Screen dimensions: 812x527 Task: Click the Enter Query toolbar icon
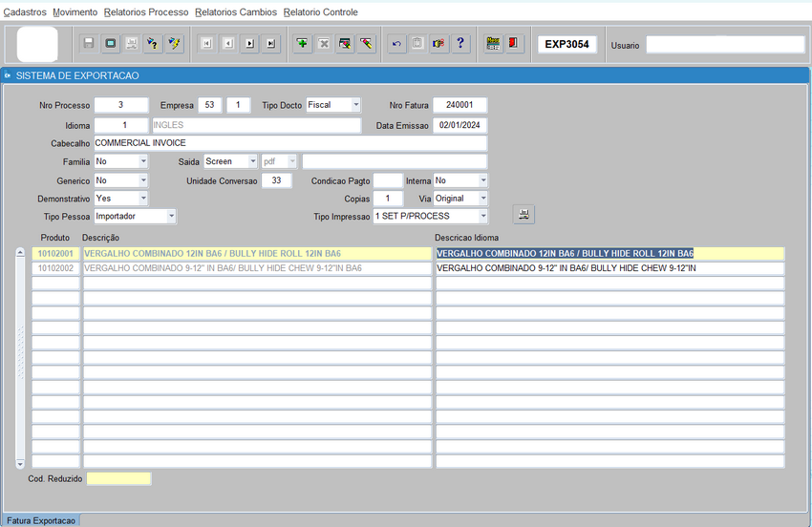click(153, 43)
